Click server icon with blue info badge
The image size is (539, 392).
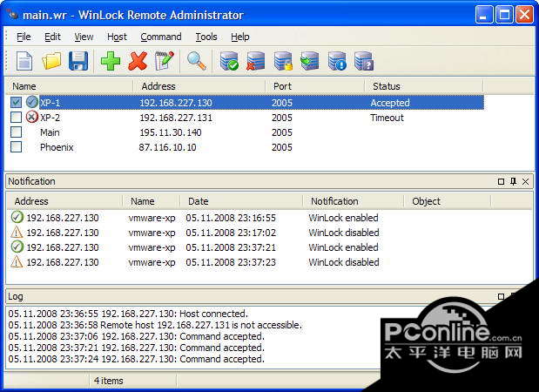(x=337, y=61)
